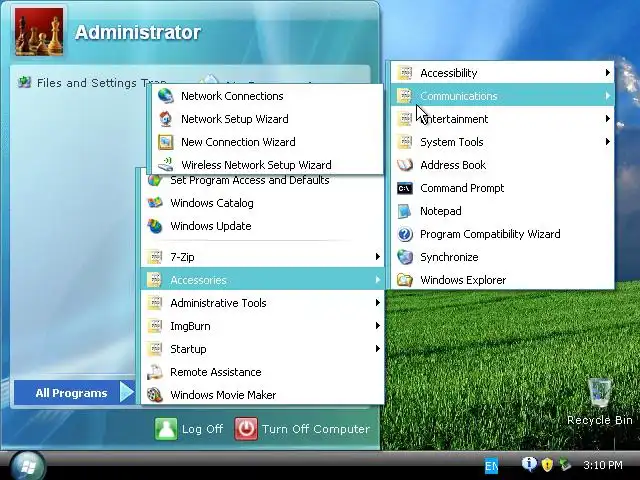
Task: Open the Windows Catalog entry
Action: (x=262, y=203)
